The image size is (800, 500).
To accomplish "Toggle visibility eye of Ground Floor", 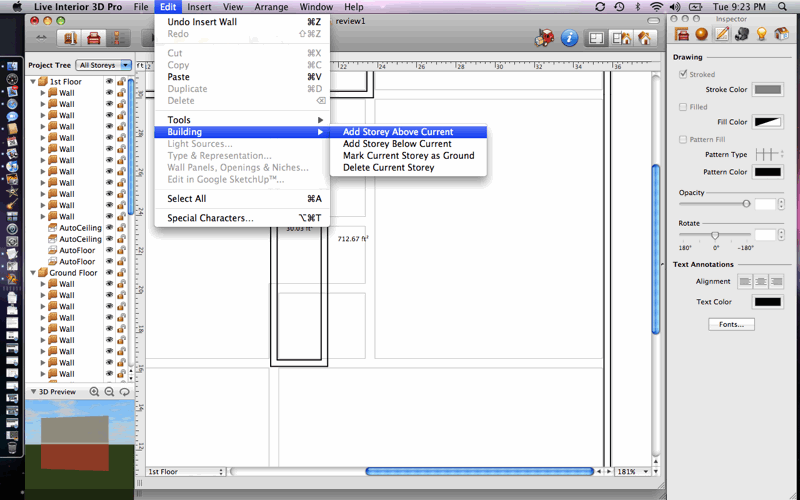I will coord(109,273).
